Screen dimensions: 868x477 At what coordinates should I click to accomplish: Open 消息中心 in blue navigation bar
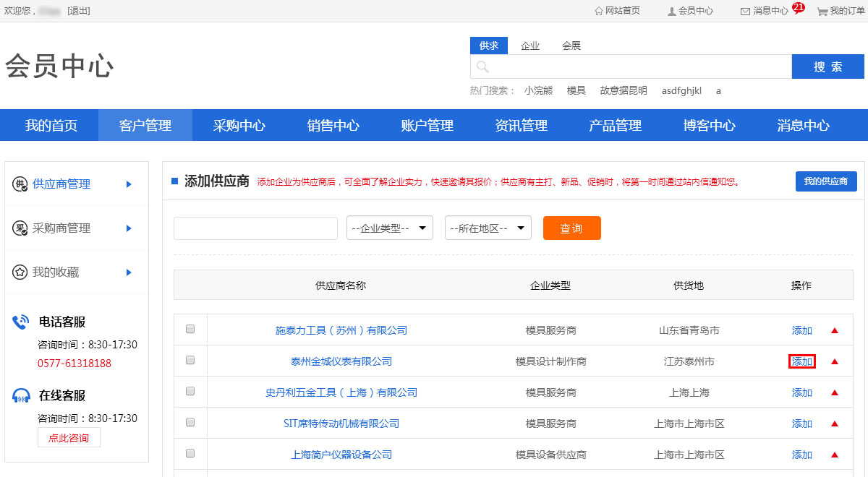pyautogui.click(x=804, y=125)
